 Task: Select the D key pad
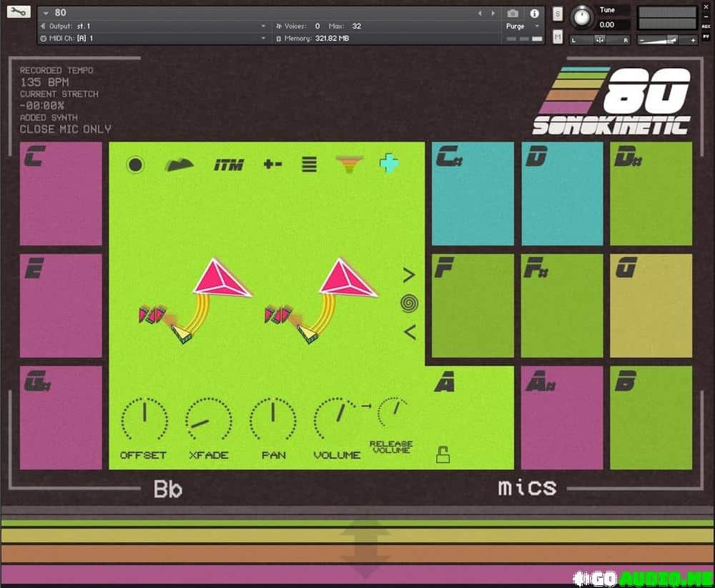562,193
